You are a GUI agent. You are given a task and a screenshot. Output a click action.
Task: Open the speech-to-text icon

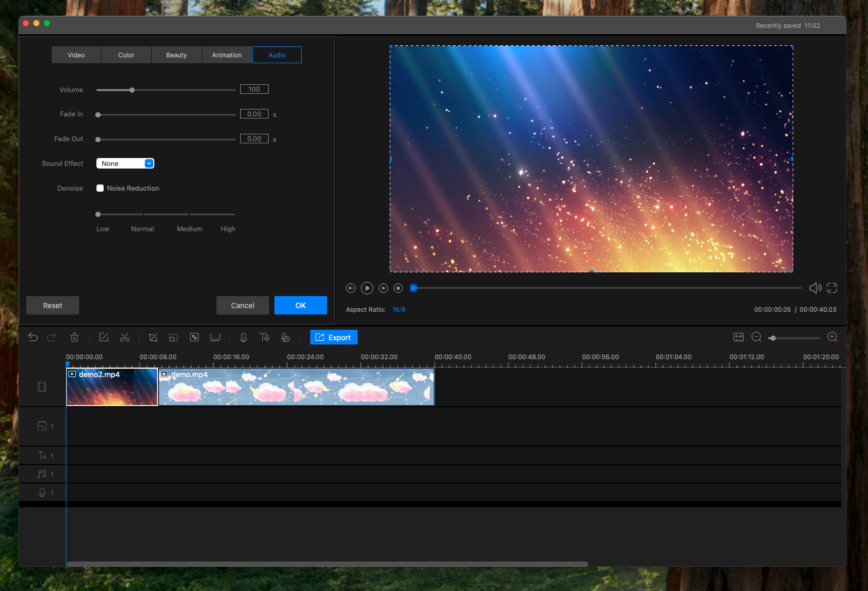pos(285,337)
